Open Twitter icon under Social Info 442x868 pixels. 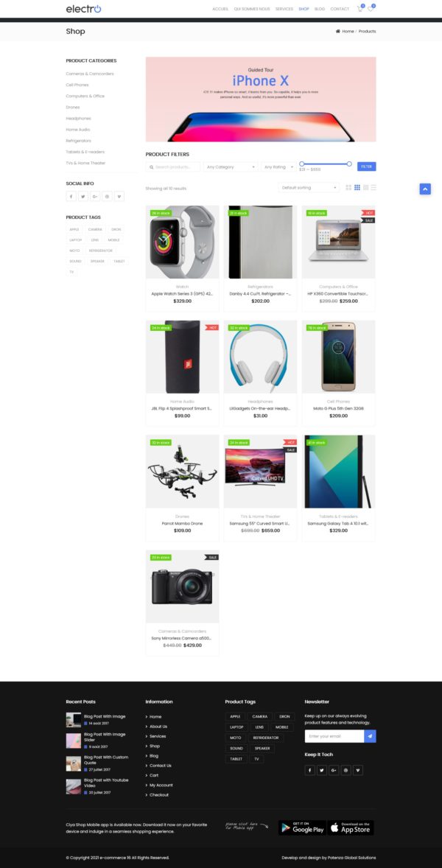point(83,197)
